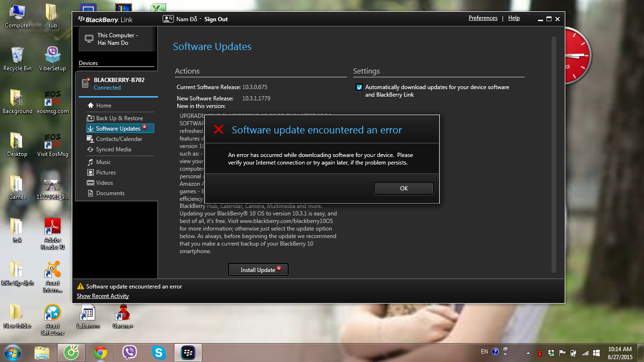This screenshot has width=644, height=362.
Task: Open Cốc Cốc browser in the taskbar
Action: pos(71,353)
